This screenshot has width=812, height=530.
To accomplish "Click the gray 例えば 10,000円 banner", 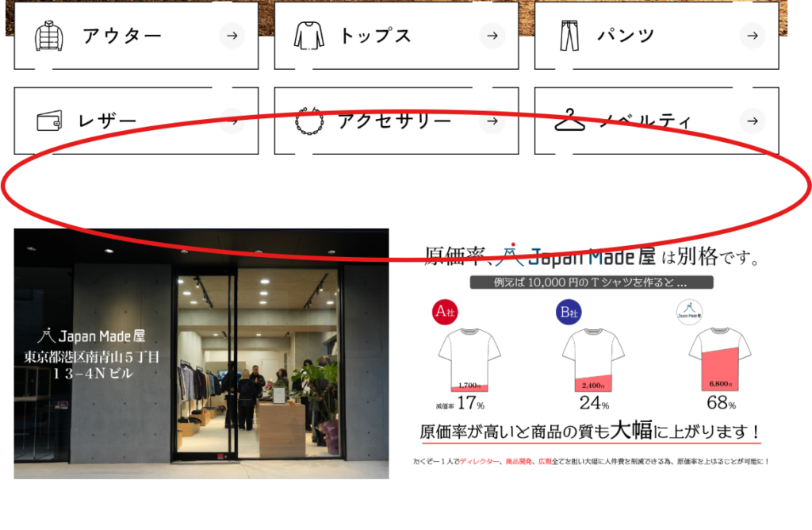I will [x=592, y=282].
